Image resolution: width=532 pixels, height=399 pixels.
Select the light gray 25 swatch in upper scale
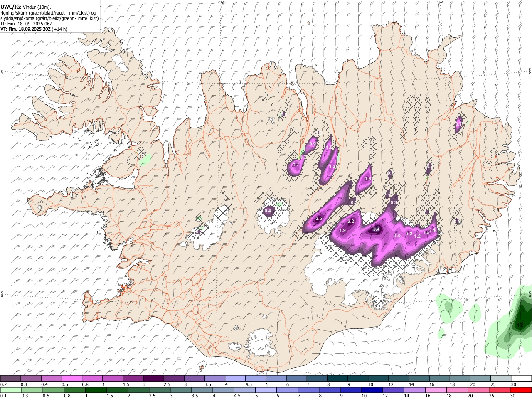pyautogui.click(x=501, y=378)
